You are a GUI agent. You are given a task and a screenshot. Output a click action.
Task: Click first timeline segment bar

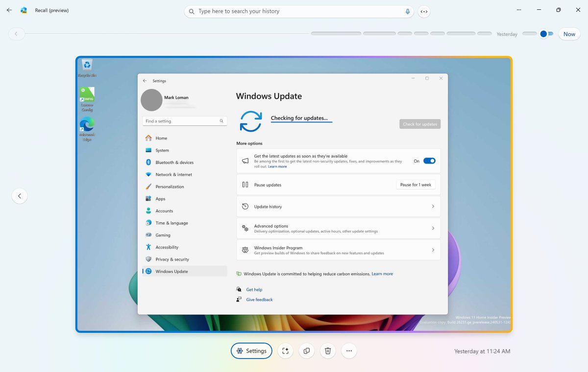point(336,34)
